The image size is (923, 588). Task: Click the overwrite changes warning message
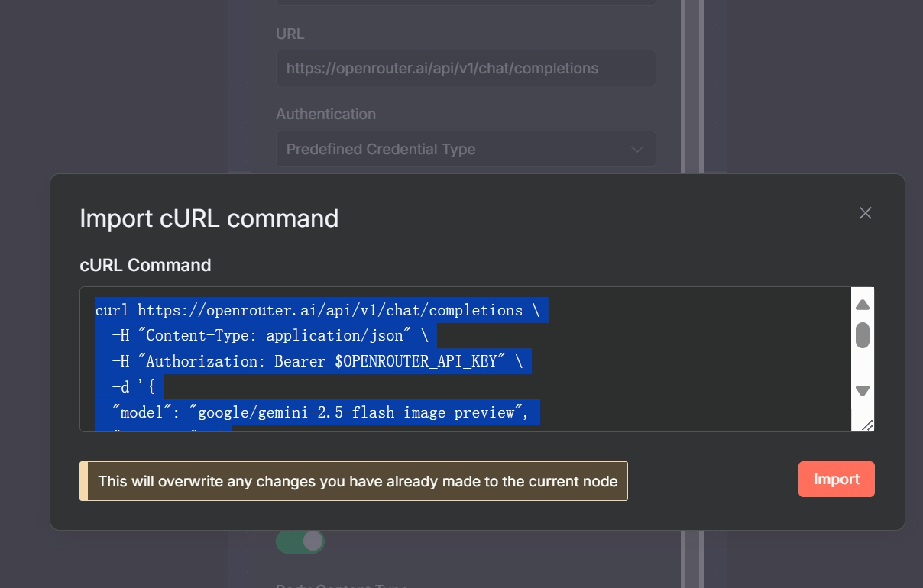pos(356,481)
